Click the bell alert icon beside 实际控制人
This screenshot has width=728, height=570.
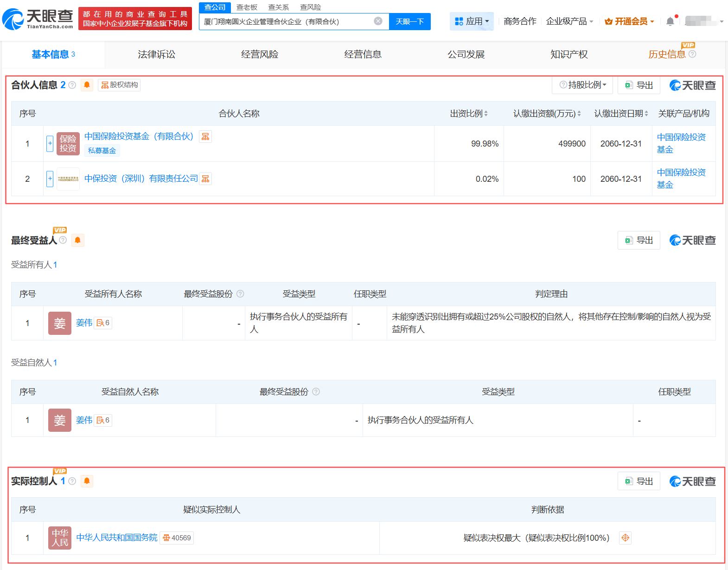87,481
